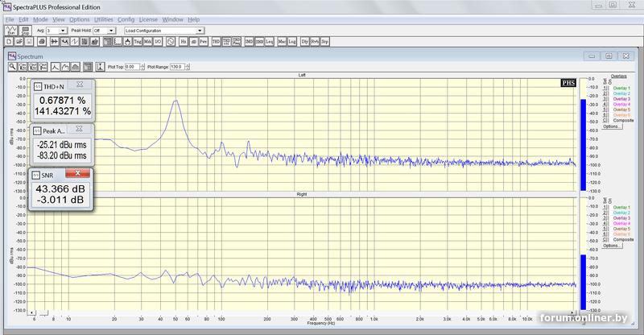Open the Window menu
Image resolution: width=644 pixels, height=335 pixels.
(x=172, y=19)
